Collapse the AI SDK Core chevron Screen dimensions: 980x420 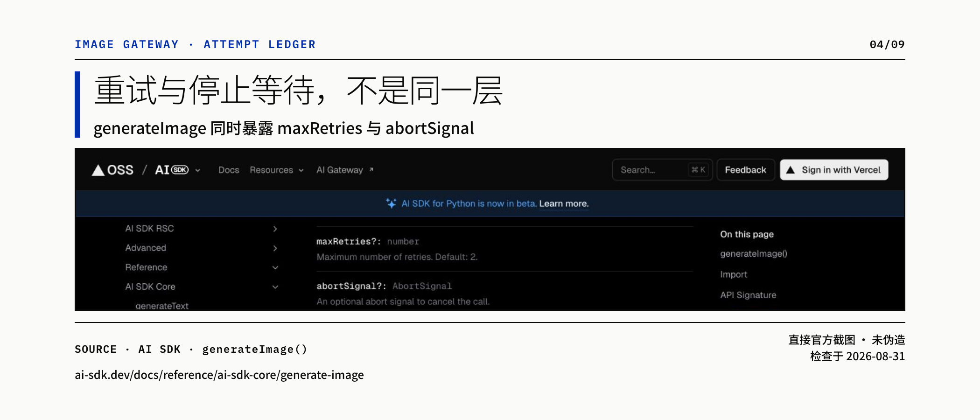pyautogui.click(x=275, y=287)
